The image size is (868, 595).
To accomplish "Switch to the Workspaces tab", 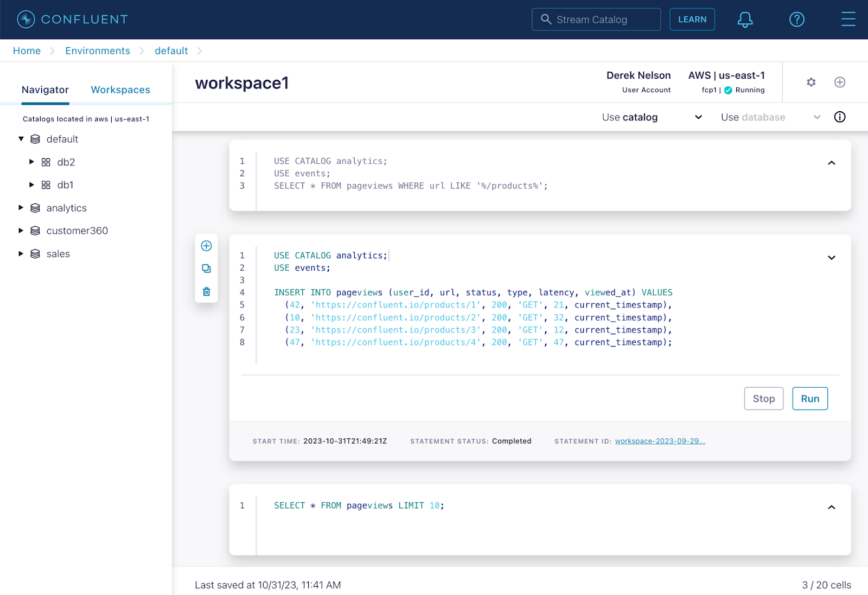I will (x=120, y=90).
